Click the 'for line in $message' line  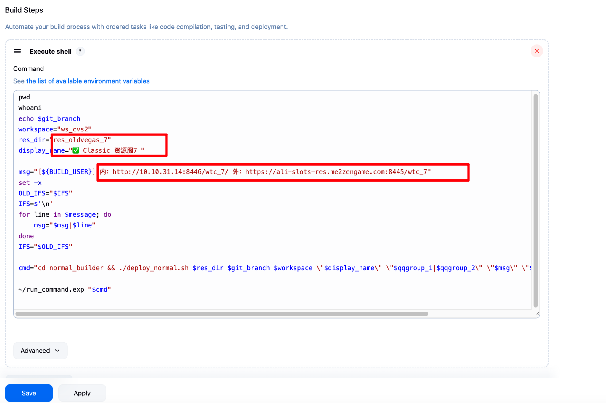coord(58,213)
